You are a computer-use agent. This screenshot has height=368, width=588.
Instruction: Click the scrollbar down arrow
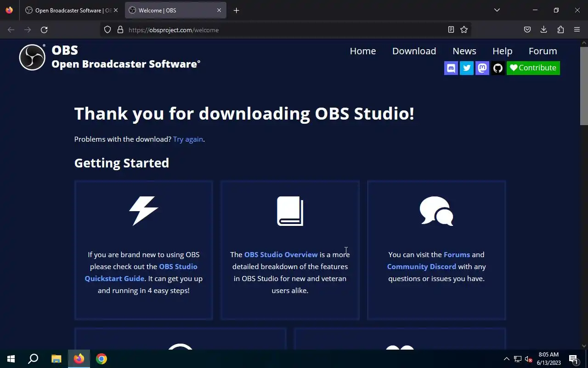(584, 346)
